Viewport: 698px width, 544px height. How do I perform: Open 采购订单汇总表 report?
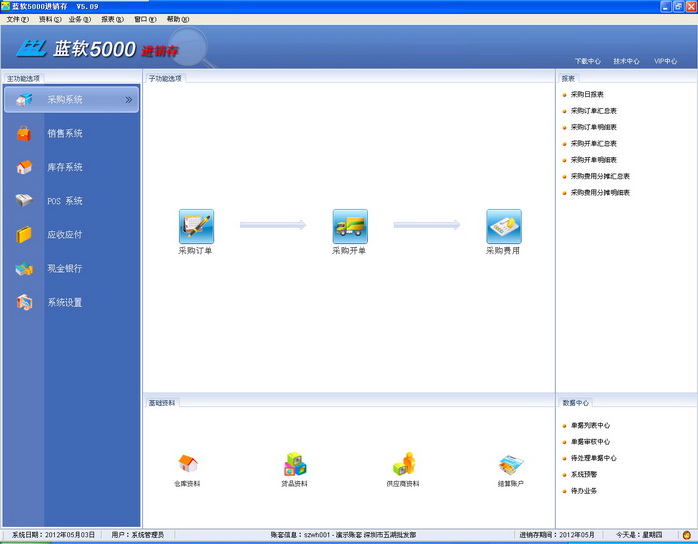point(594,111)
